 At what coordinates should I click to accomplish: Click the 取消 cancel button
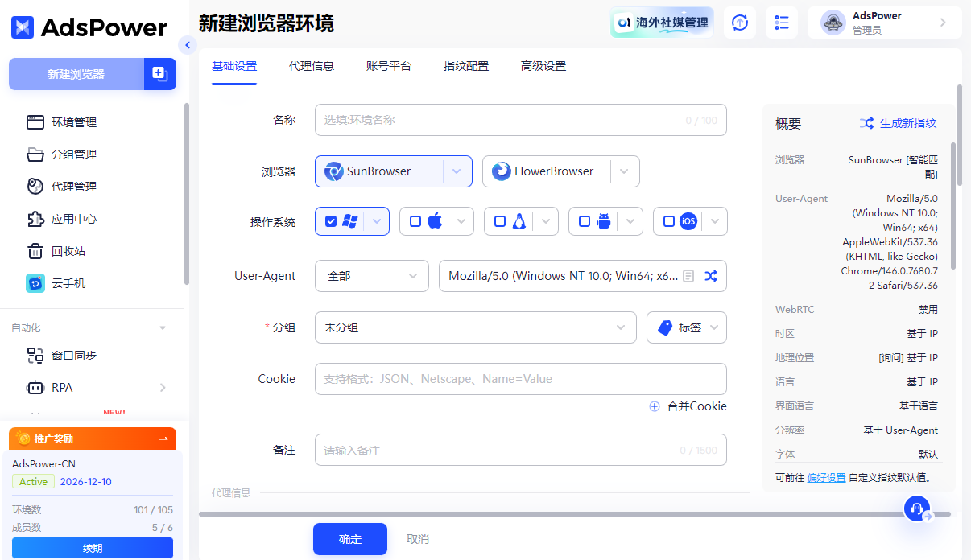pos(418,539)
